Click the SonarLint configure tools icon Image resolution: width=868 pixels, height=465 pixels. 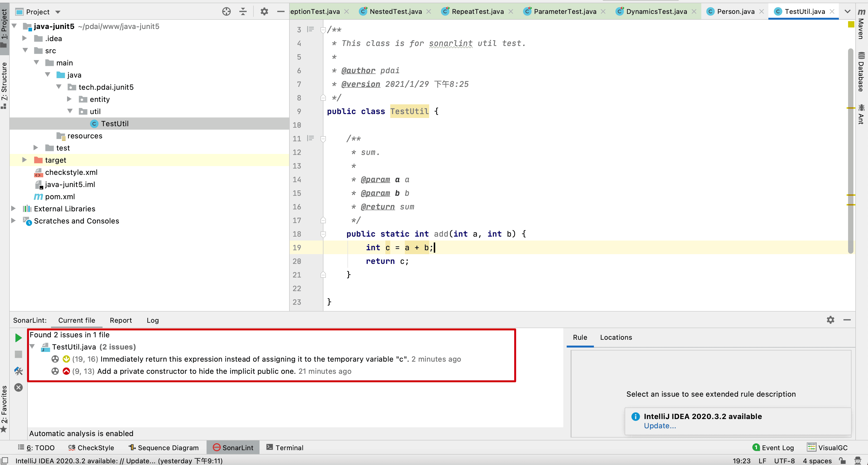coord(18,371)
